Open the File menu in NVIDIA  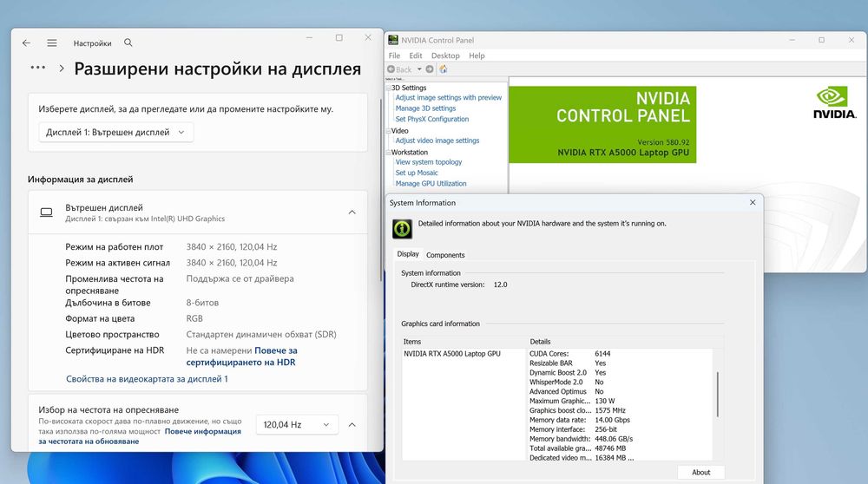[394, 56]
